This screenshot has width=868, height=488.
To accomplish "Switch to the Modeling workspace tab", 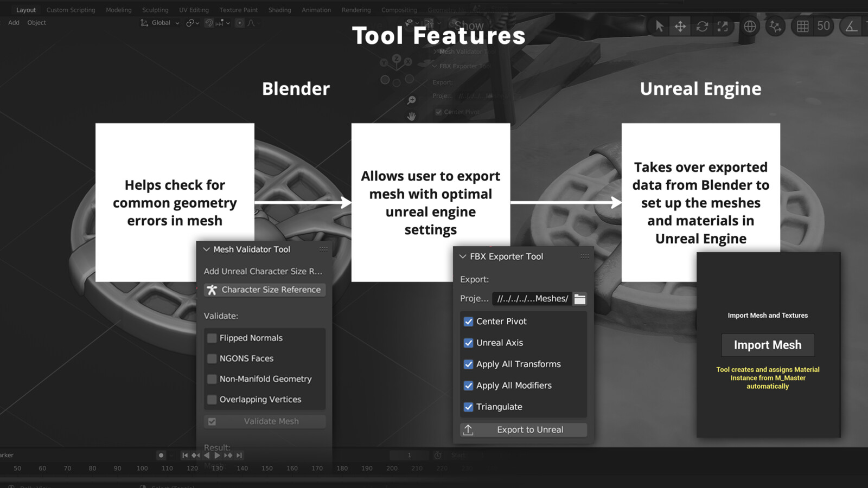I will pyautogui.click(x=119, y=10).
